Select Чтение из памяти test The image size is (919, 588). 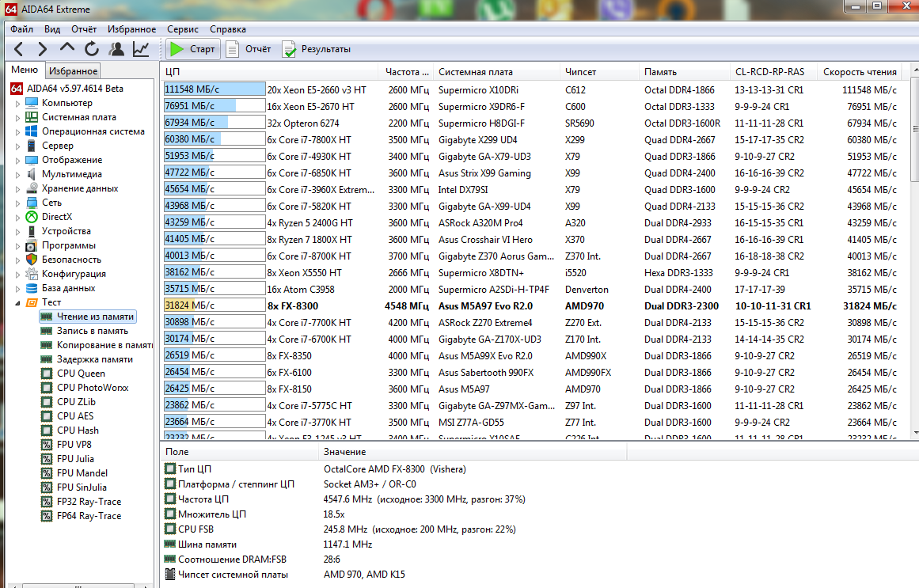[x=88, y=317]
